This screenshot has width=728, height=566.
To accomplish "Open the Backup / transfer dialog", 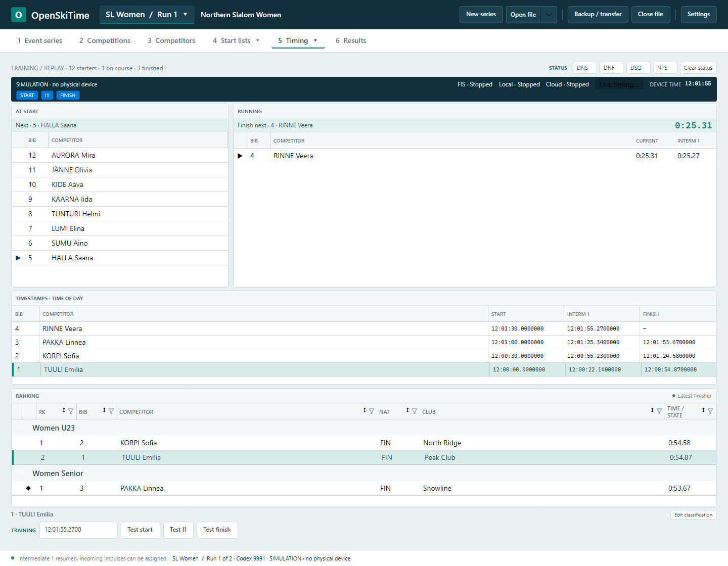I will coord(598,15).
